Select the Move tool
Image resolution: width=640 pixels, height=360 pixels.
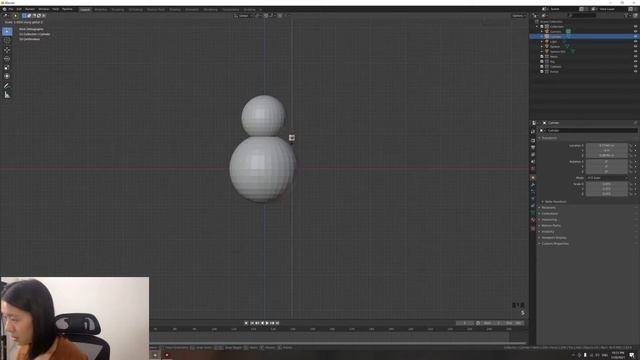point(7,50)
